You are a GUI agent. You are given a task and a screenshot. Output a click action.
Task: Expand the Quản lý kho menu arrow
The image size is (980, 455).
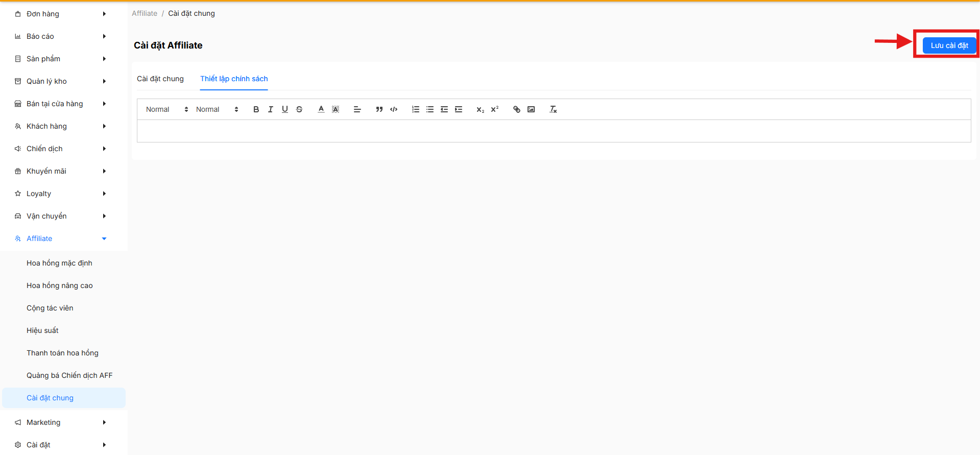click(104, 81)
